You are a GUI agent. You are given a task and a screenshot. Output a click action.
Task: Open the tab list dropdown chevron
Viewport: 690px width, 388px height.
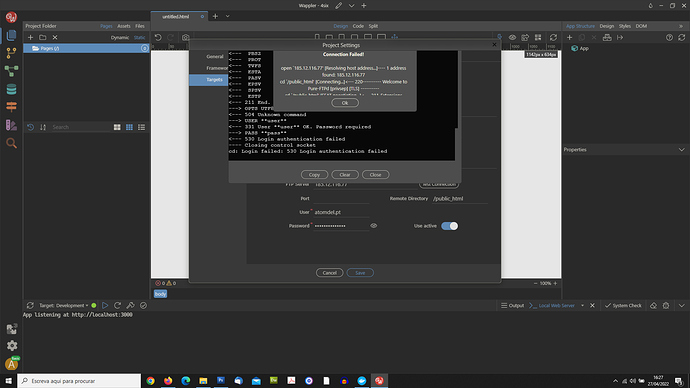[228, 16]
